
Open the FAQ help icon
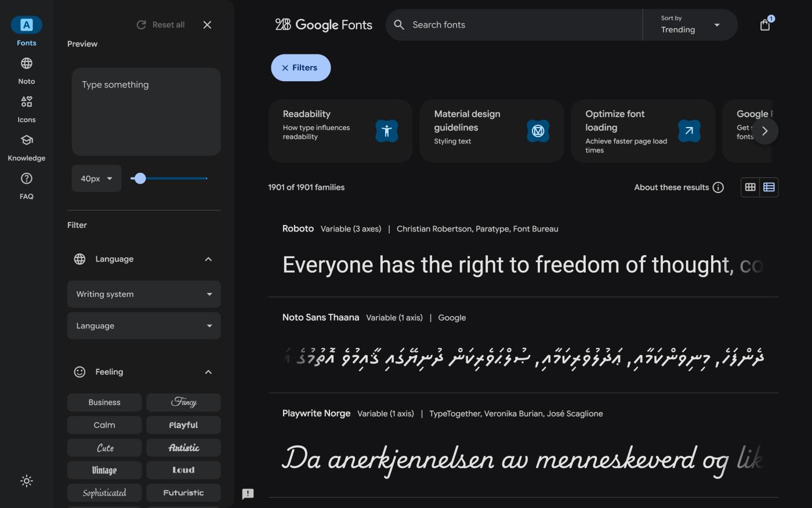pos(27,179)
